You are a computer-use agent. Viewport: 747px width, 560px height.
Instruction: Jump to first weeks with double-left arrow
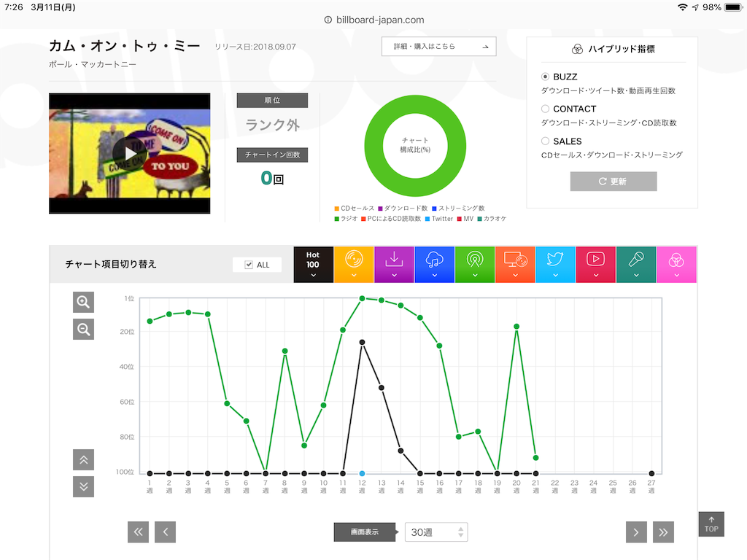[x=138, y=532]
